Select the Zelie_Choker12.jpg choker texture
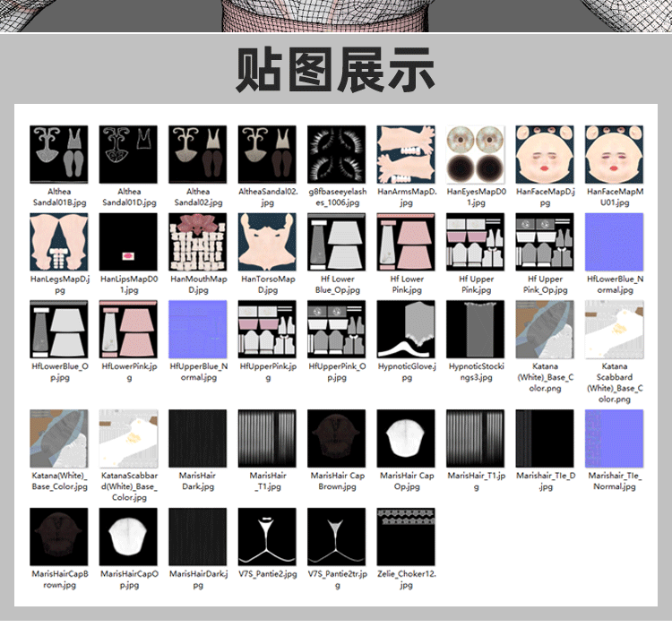Viewport: 672px width, 636px height. pos(406,537)
